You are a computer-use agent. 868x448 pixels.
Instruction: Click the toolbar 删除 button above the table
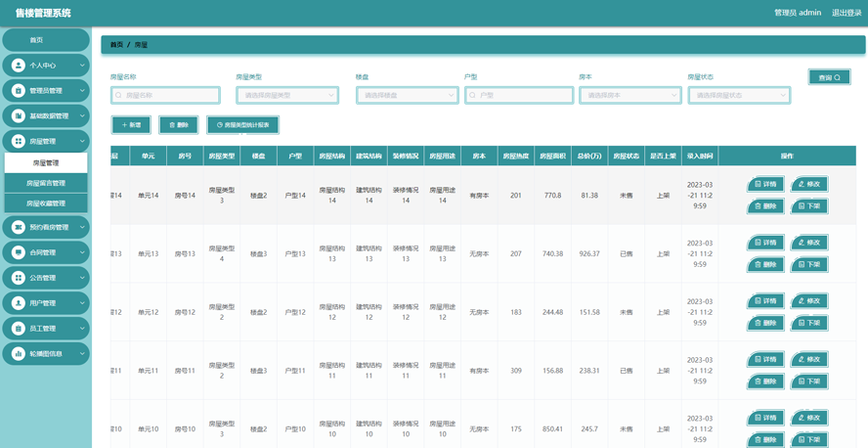(x=178, y=125)
